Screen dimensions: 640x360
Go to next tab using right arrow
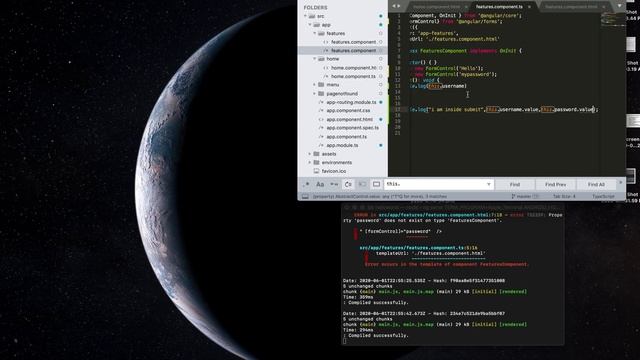399,6
